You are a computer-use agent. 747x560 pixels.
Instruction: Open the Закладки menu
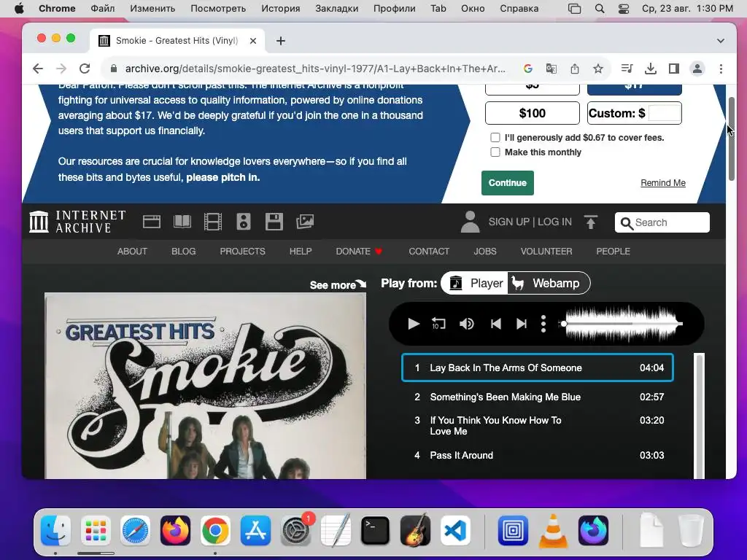[x=336, y=9]
